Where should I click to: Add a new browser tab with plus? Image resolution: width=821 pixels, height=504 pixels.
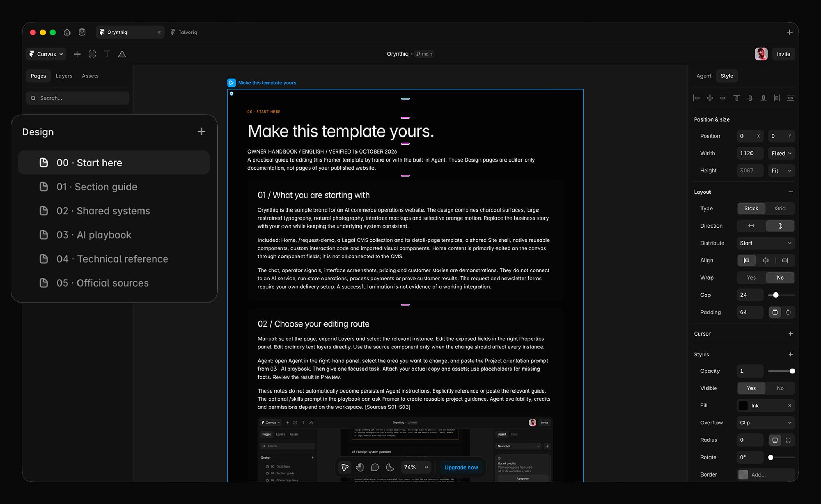(x=789, y=32)
